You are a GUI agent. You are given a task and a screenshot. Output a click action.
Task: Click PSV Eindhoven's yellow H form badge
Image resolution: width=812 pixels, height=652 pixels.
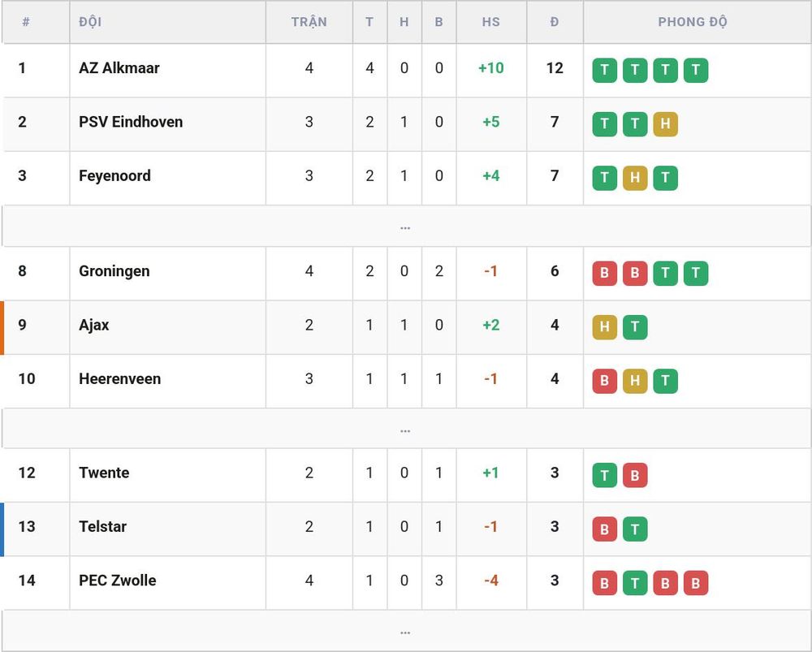pos(666,123)
